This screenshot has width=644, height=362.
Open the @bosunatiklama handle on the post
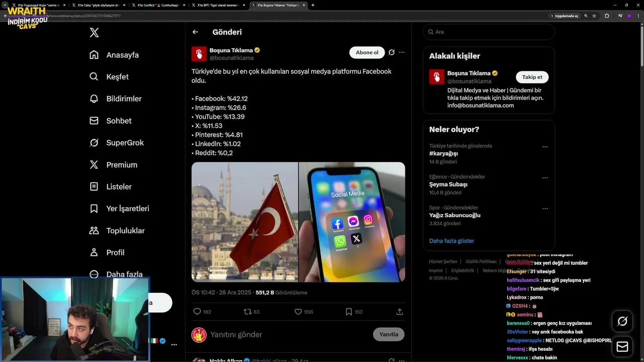click(x=231, y=58)
